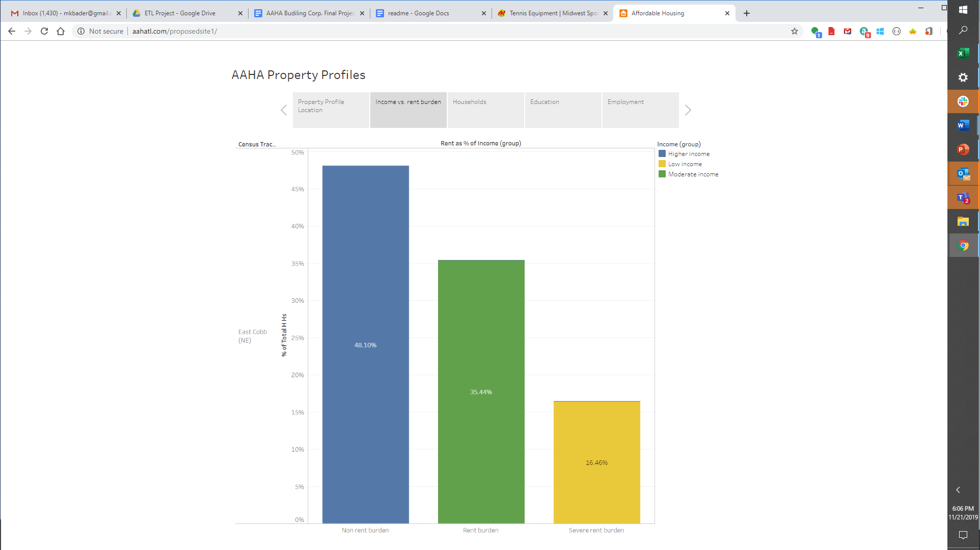
Task: Click the Higher income blue legend swatch
Action: pyautogui.click(x=662, y=153)
